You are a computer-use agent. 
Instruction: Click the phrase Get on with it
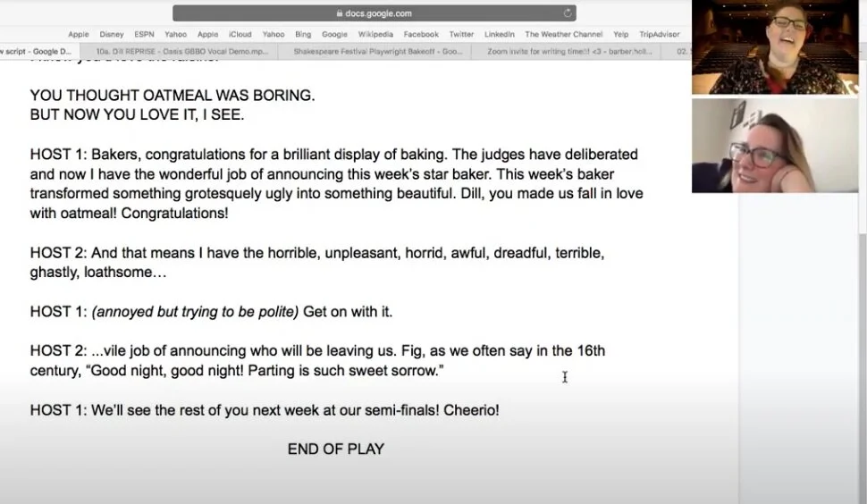pyautogui.click(x=348, y=312)
